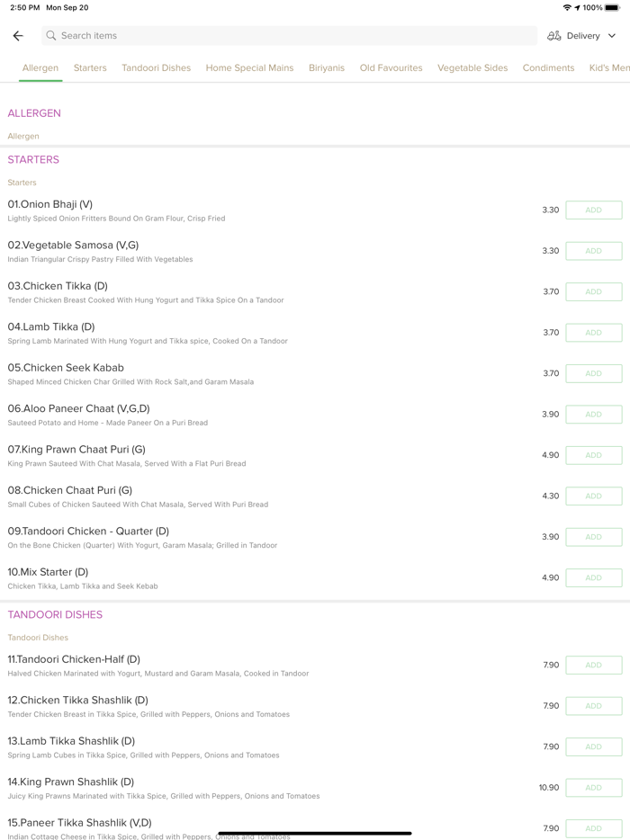
Task: Switch to the Starters tab
Action: coord(90,67)
